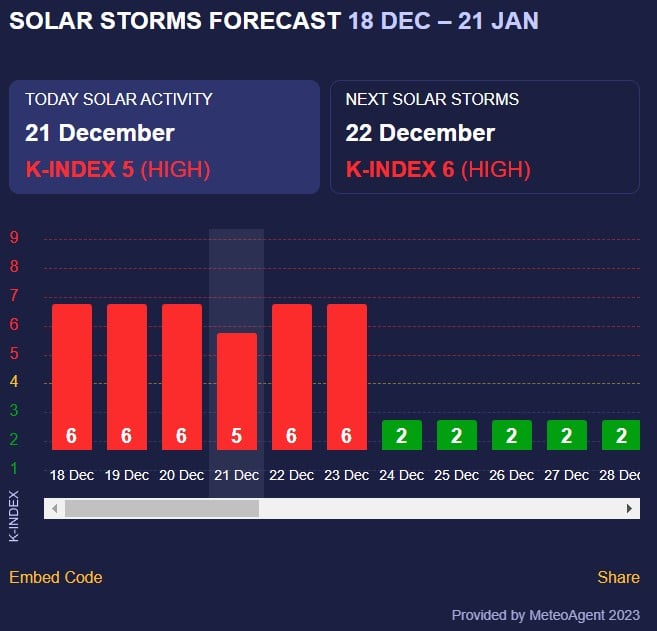Click the right scrollbar arrow

[x=629, y=509]
